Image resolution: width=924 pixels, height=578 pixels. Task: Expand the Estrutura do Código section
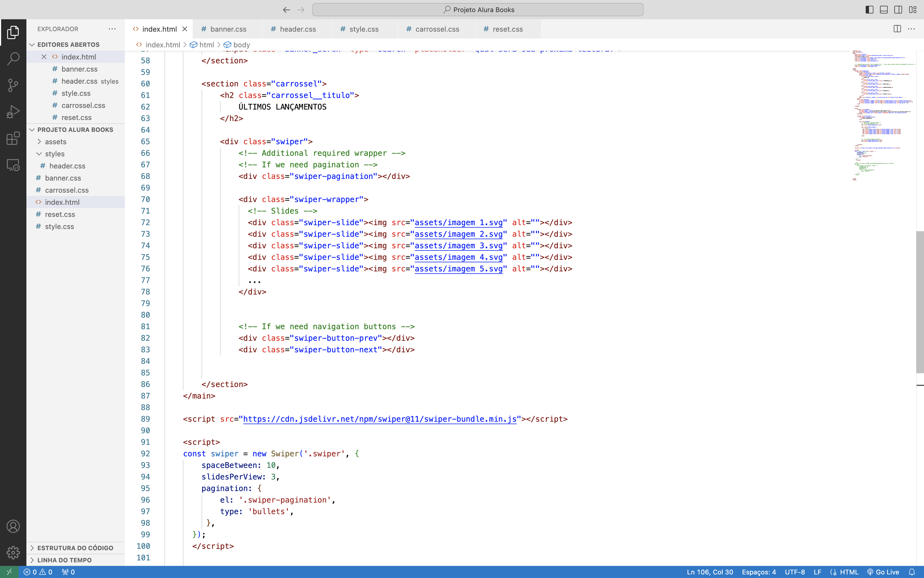tap(76, 548)
